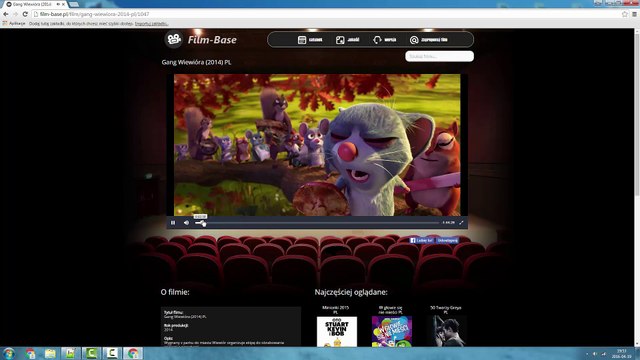
Task: Bookmark the page with star icon
Action: pyautogui.click(x=624, y=14)
